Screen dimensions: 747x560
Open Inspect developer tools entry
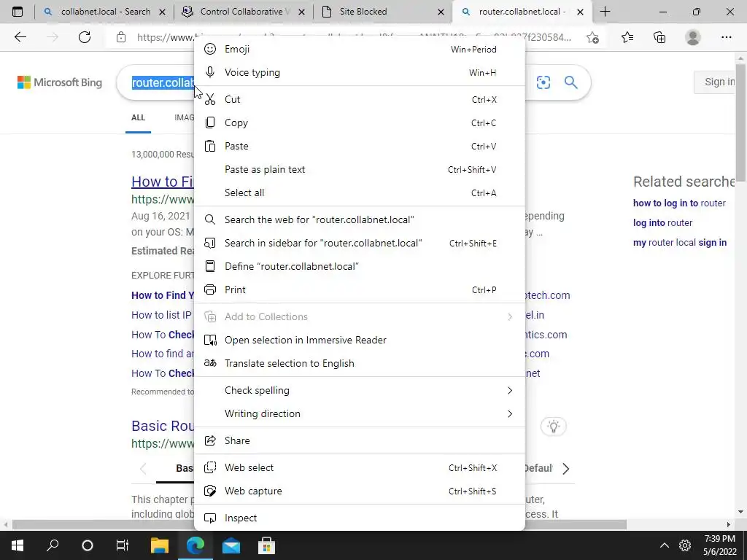coord(359,518)
